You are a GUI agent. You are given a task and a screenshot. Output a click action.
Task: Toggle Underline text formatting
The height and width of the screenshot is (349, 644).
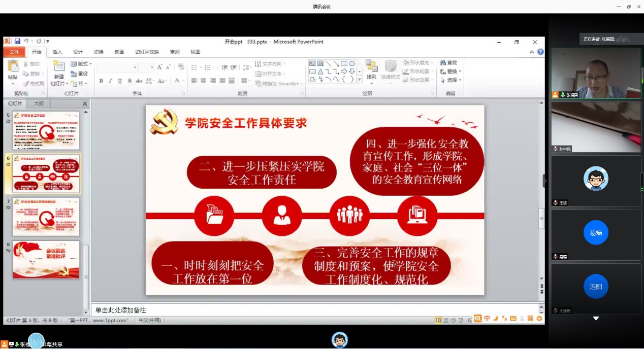[x=120, y=81]
